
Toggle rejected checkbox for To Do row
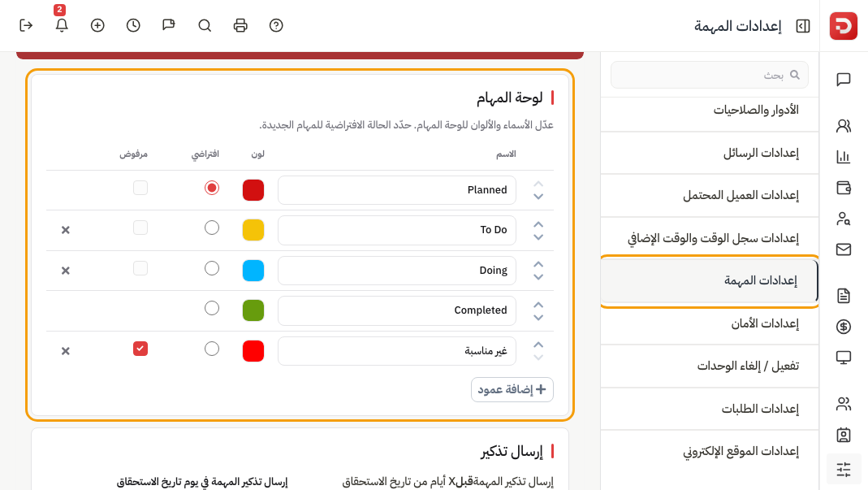(x=140, y=228)
